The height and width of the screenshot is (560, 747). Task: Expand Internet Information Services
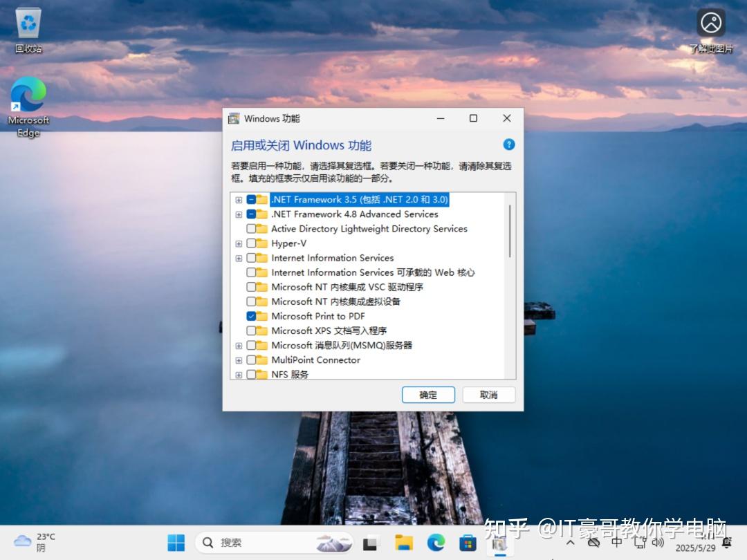[x=239, y=258]
